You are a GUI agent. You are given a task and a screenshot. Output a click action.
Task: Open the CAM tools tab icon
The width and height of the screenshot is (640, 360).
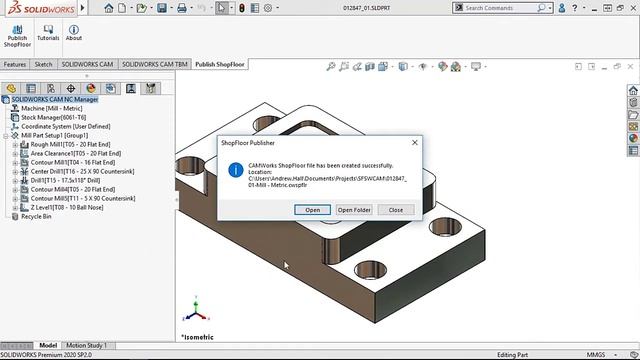coord(151,88)
